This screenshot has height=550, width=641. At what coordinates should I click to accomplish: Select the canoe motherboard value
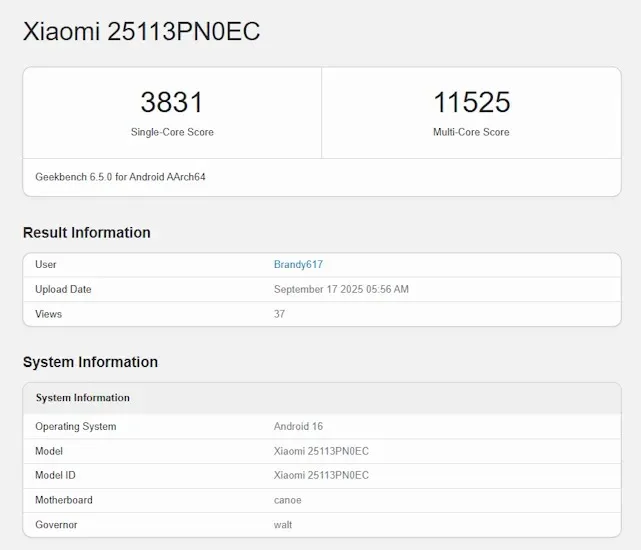click(x=287, y=500)
